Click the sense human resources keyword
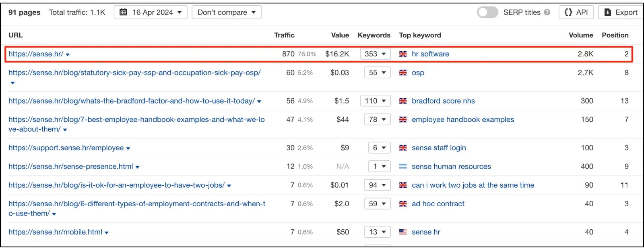This screenshot has height=249, width=644. pos(451,166)
